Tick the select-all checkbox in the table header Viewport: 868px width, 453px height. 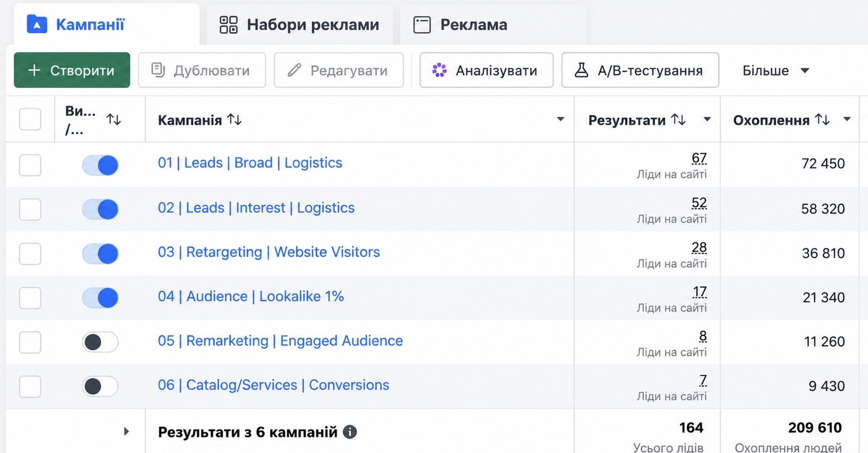coord(30,119)
